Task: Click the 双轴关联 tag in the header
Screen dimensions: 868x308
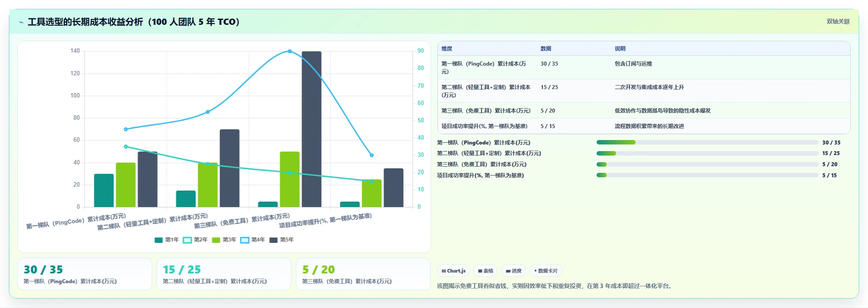Action: click(x=838, y=21)
